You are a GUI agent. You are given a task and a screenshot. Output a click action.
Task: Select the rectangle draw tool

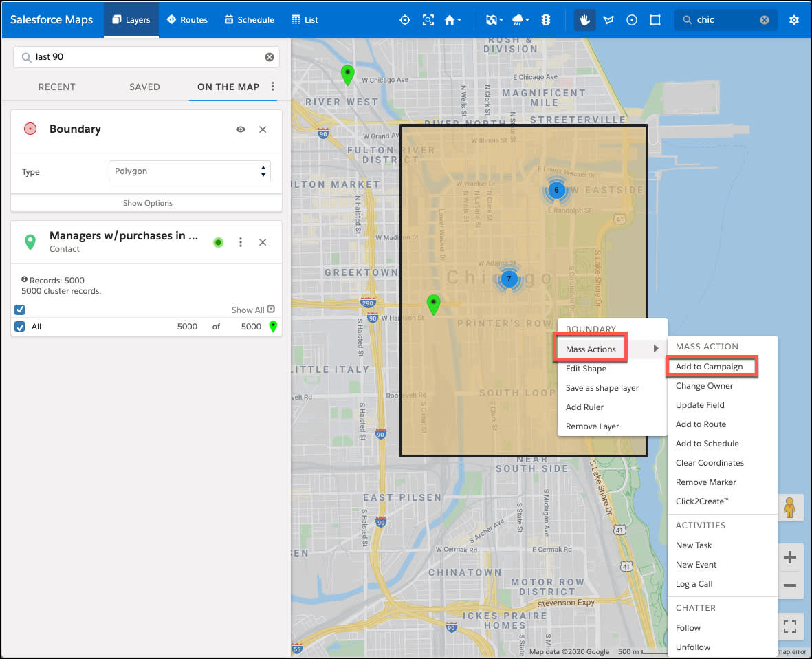pyautogui.click(x=655, y=20)
